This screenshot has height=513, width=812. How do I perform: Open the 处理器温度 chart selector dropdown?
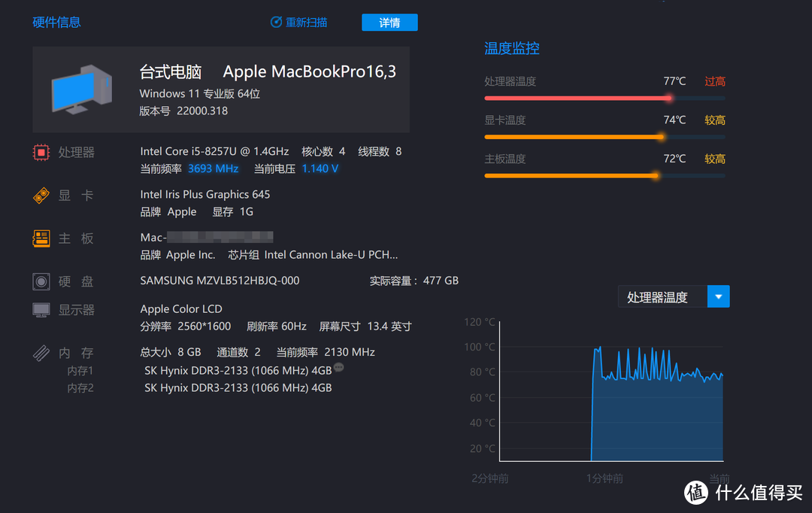[719, 296]
